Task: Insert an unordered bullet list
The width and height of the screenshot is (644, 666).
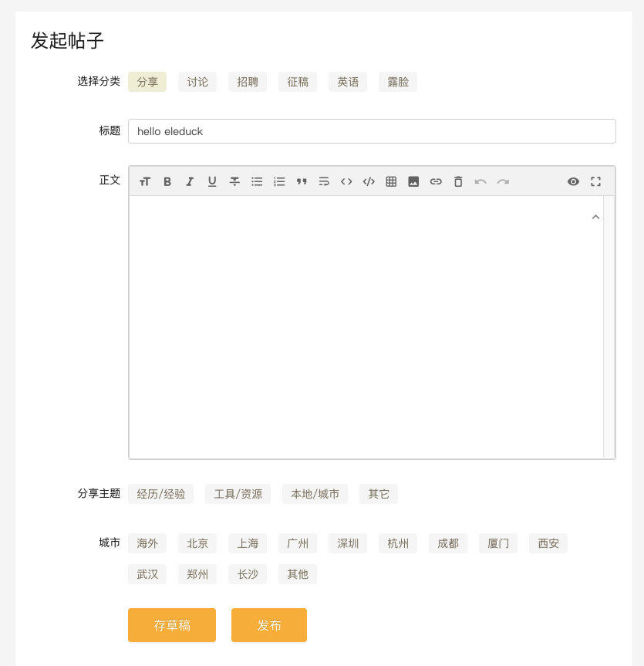Action: 257,182
